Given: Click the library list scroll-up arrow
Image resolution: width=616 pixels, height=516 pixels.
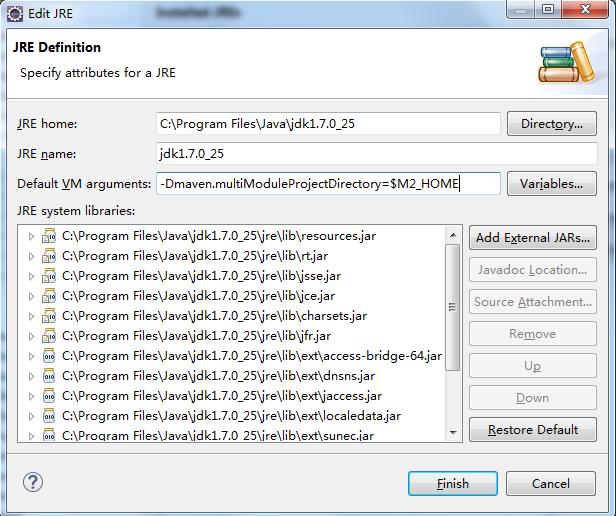Looking at the screenshot, I should tap(453, 235).
